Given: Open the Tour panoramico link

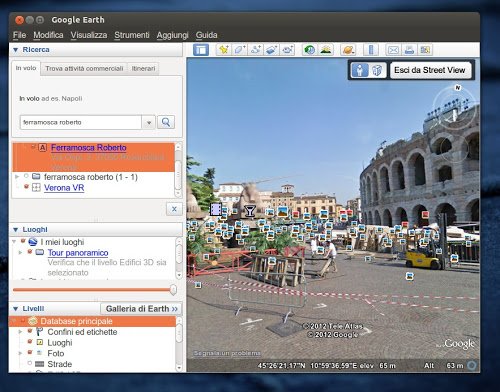Looking at the screenshot, I should tap(78, 253).
